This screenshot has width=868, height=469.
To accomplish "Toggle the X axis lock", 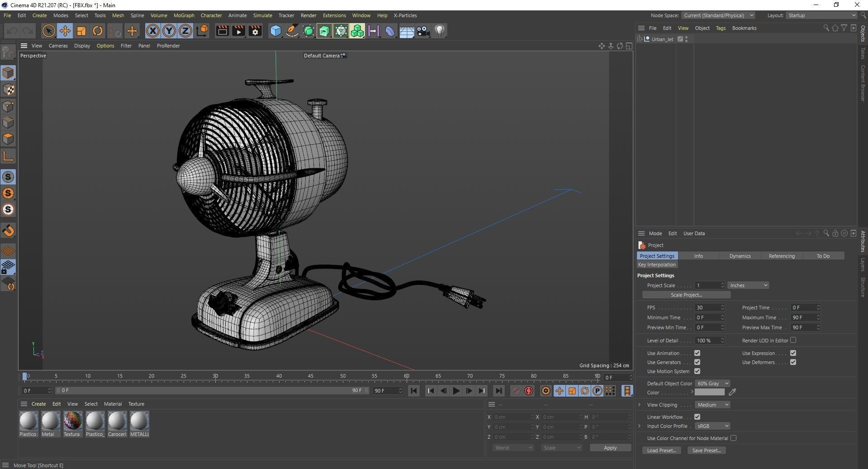I will pos(153,31).
